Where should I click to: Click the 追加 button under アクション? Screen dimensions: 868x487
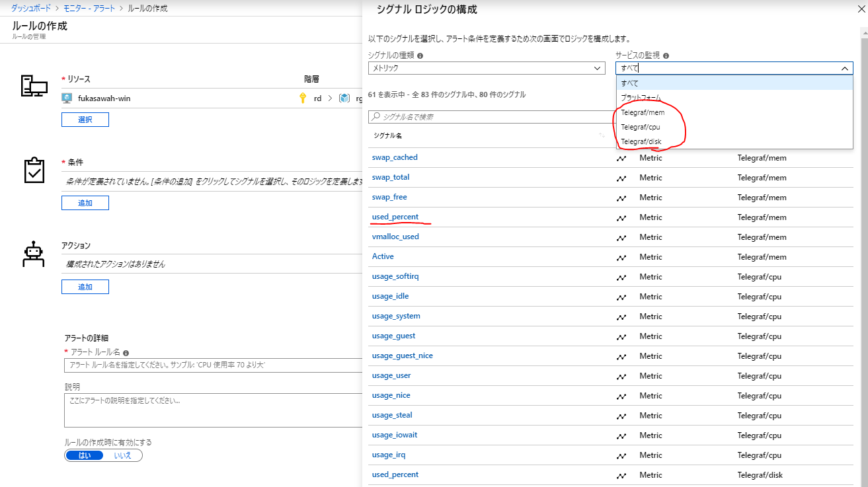[x=85, y=287]
